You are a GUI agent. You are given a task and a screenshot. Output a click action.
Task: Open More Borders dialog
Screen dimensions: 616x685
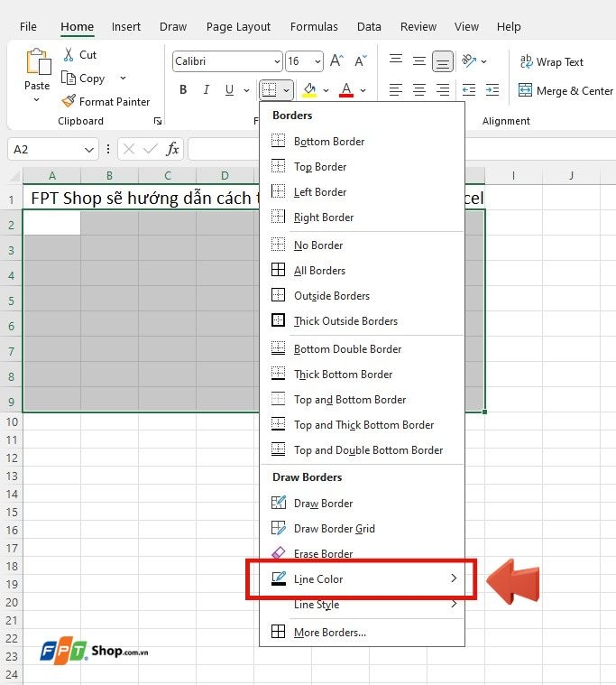[362, 632]
